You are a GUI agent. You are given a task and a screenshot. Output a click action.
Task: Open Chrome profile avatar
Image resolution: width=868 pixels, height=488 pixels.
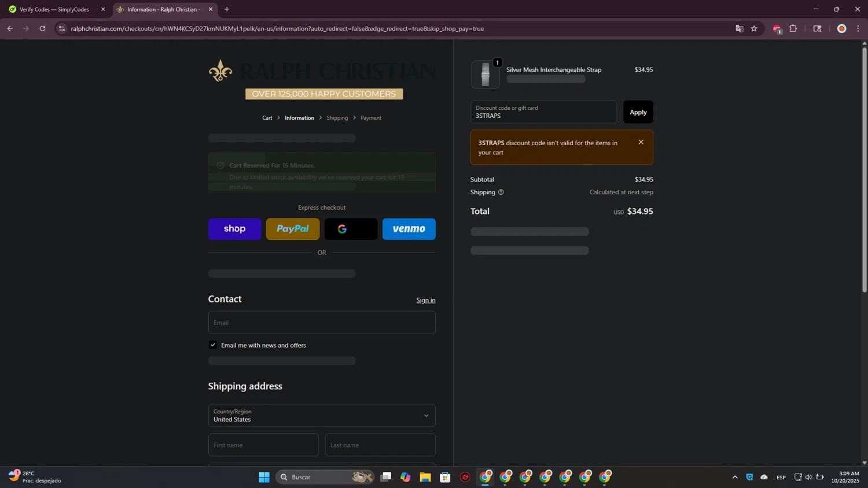coord(842,28)
